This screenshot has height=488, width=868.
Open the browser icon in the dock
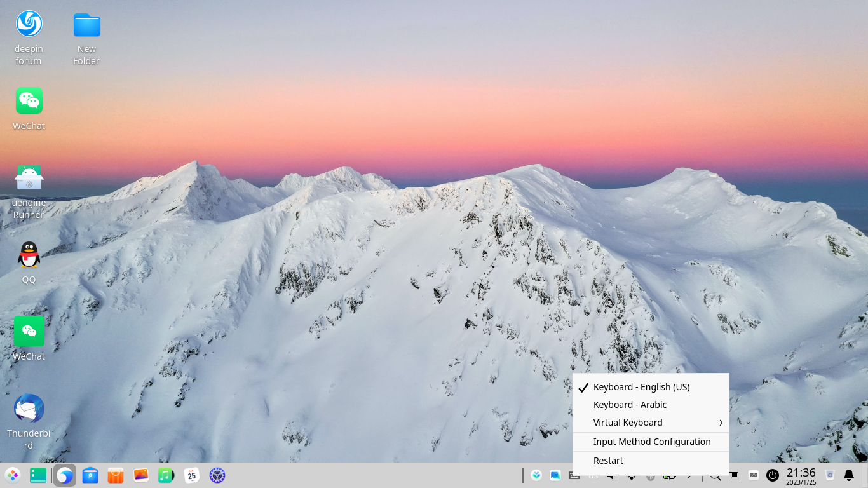tap(65, 475)
